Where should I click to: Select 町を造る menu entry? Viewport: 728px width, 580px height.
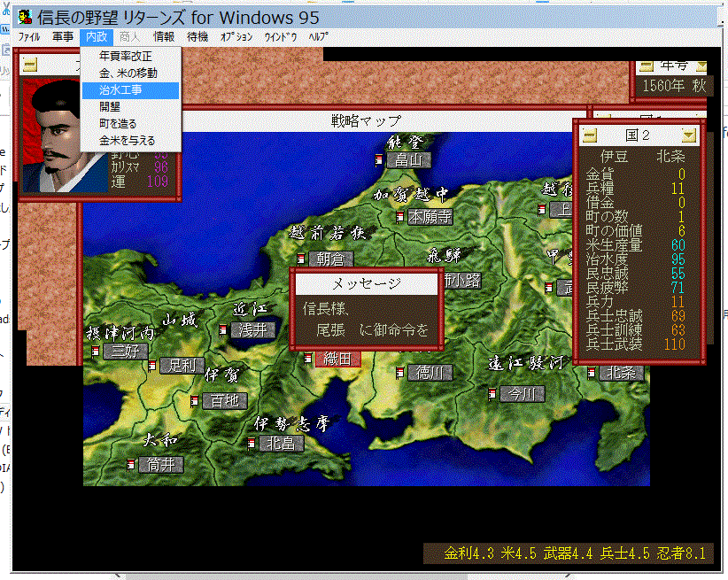[x=130, y=123]
